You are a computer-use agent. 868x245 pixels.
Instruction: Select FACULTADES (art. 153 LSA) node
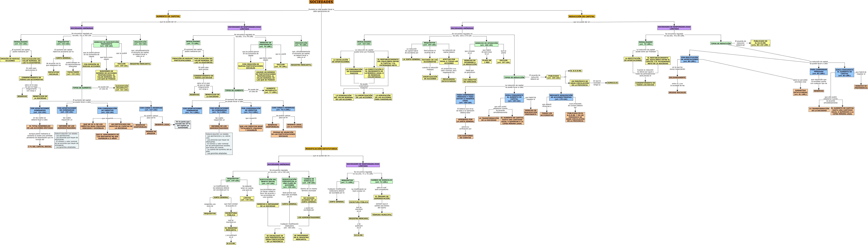tap(73, 73)
